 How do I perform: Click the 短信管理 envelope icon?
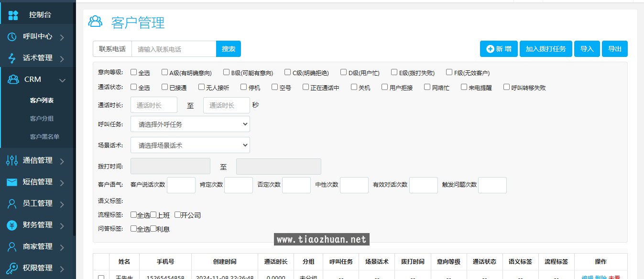coord(12,182)
